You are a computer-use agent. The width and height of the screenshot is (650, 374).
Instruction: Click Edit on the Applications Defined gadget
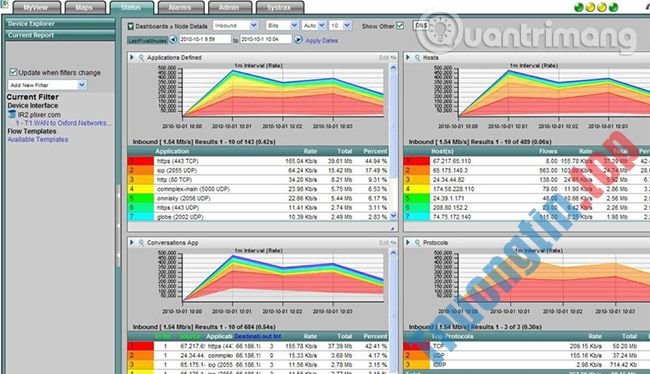pyautogui.click(x=384, y=58)
